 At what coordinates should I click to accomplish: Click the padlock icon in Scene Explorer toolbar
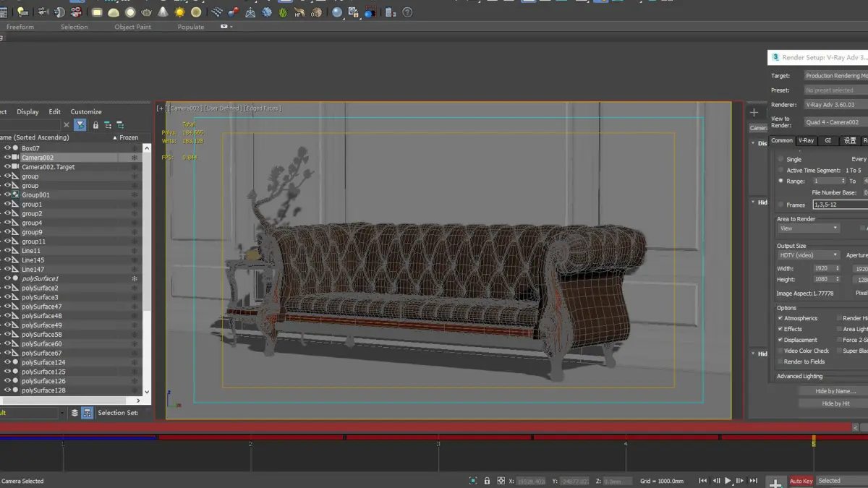click(95, 125)
